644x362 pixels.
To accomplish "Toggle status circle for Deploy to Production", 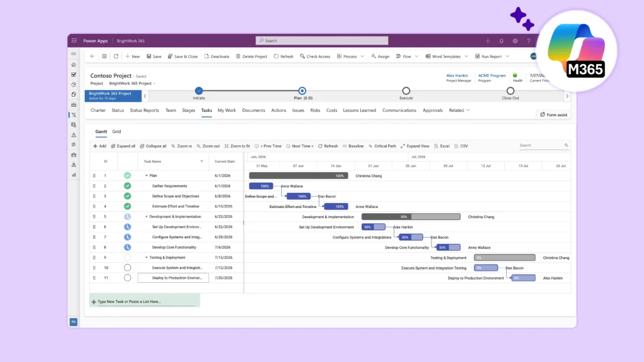I will click(127, 278).
